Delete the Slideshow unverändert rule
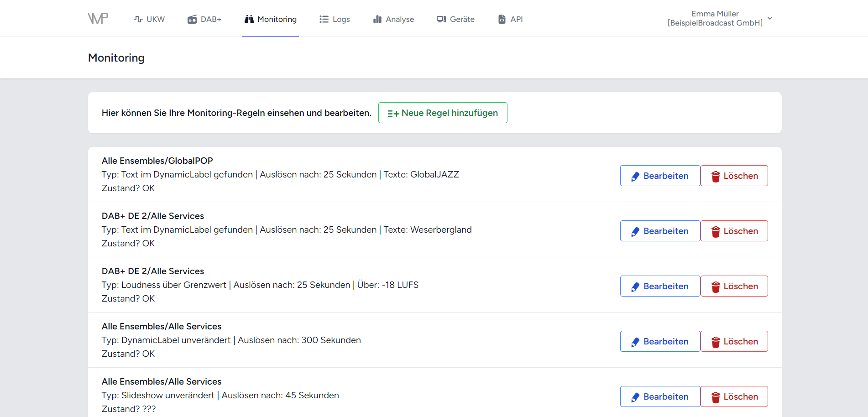The height and width of the screenshot is (417, 868). [x=734, y=396]
